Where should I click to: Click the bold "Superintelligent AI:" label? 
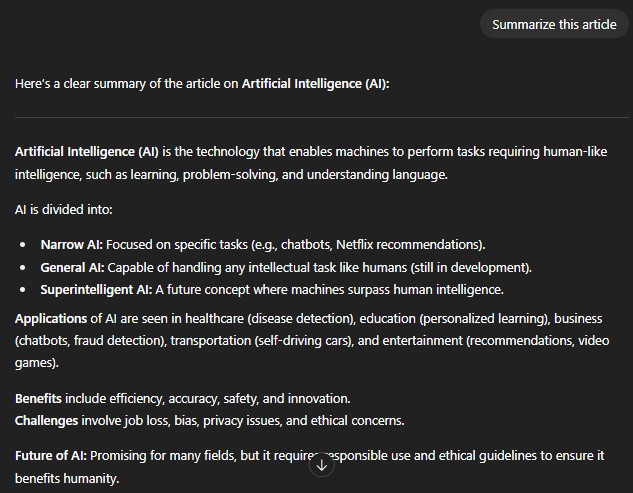click(96, 290)
